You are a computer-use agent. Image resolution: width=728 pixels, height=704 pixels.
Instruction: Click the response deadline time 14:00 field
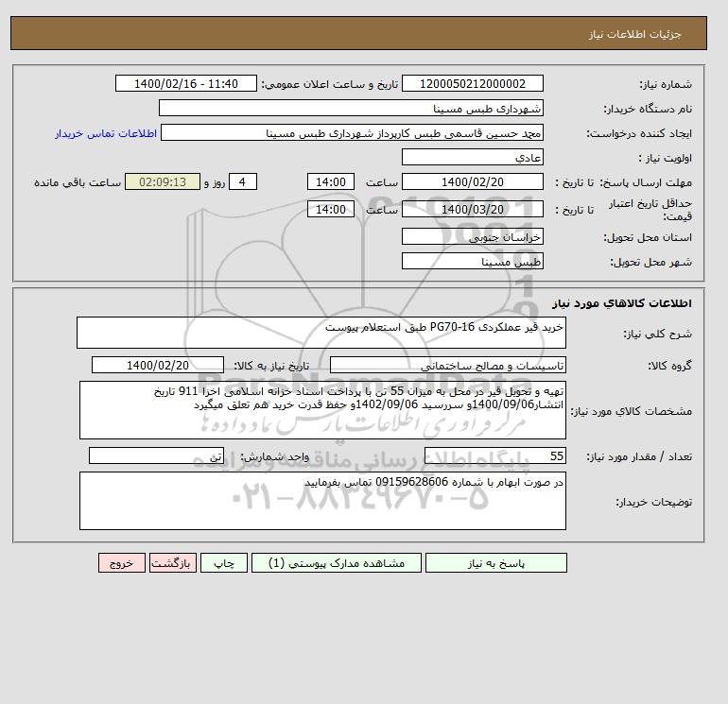point(331,182)
